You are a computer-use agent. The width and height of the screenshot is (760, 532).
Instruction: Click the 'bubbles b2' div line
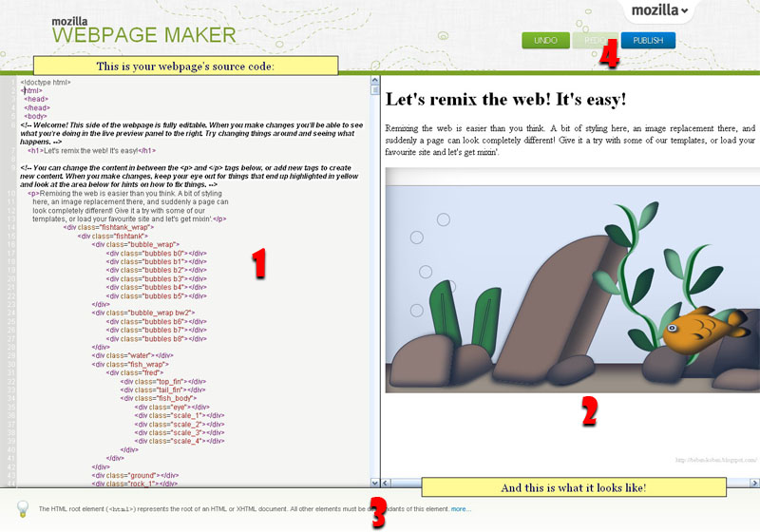[x=157, y=271]
